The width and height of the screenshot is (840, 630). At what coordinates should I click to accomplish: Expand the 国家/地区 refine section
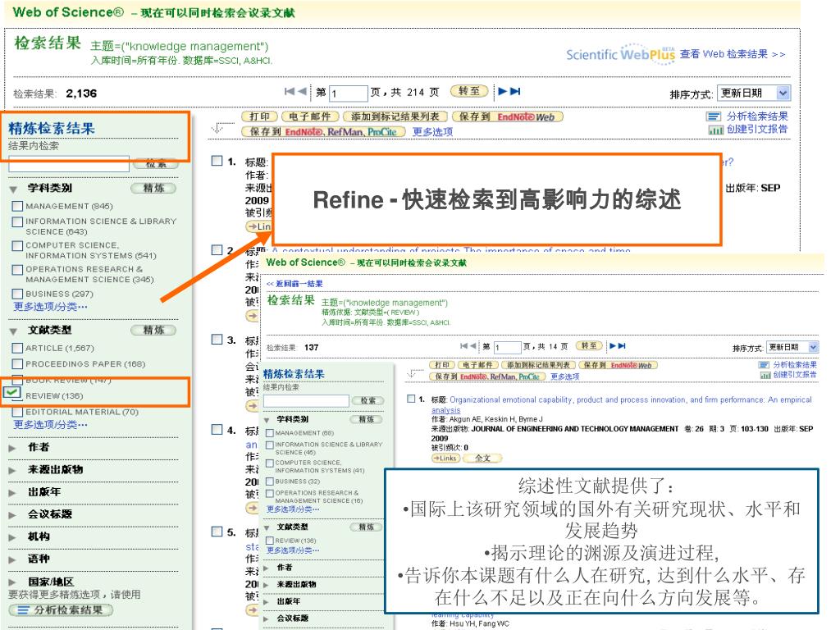pos(13,582)
